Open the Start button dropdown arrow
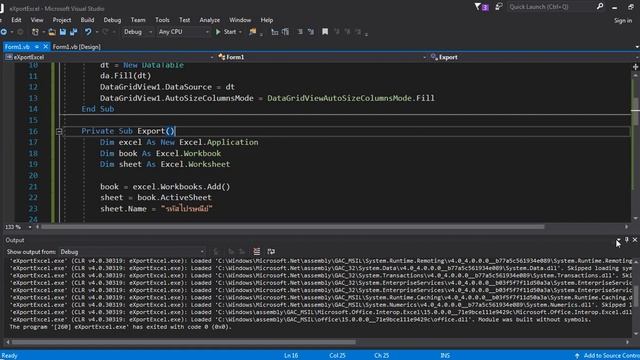The width and height of the screenshot is (640, 360). [x=240, y=32]
